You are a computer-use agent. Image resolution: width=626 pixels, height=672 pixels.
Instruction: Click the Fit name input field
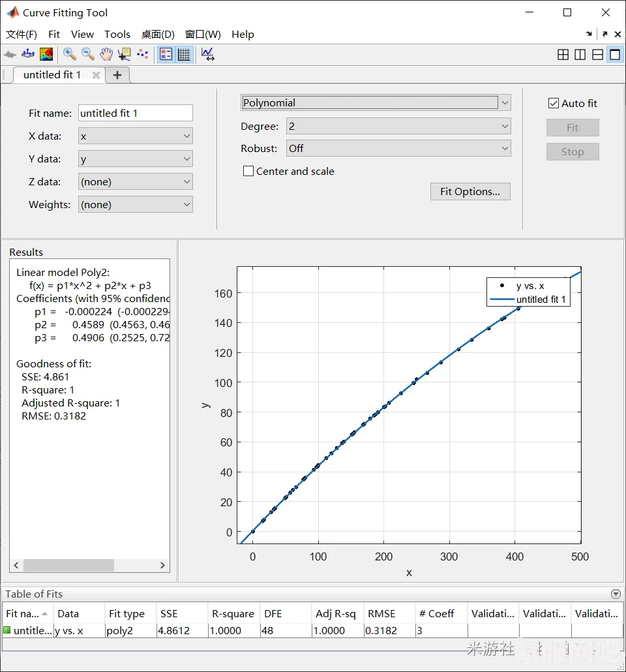[x=136, y=113]
